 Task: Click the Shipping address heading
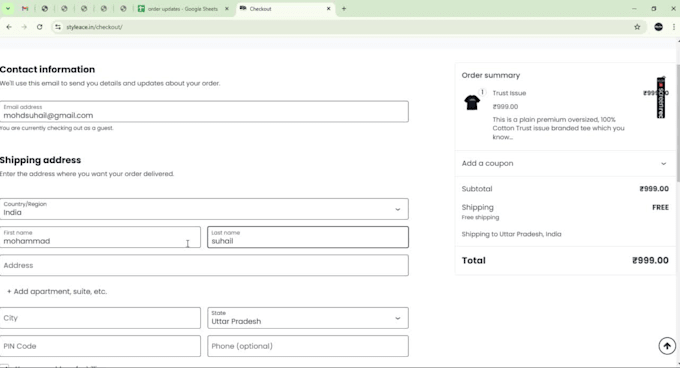point(40,160)
